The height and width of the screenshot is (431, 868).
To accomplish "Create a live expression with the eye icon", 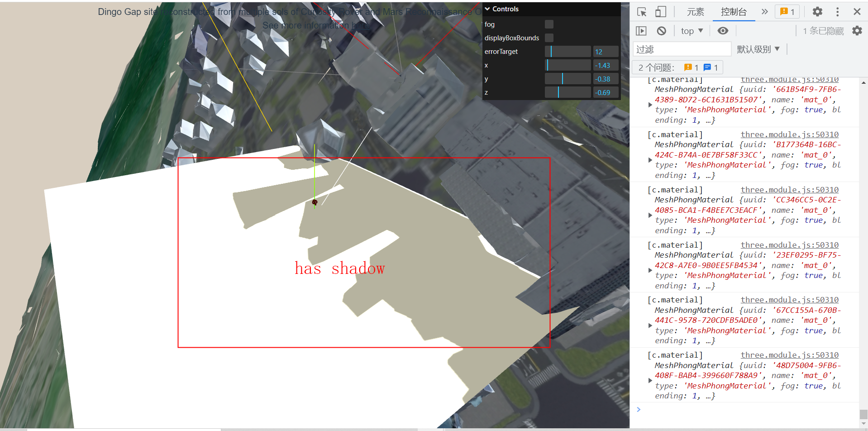I will [x=723, y=30].
